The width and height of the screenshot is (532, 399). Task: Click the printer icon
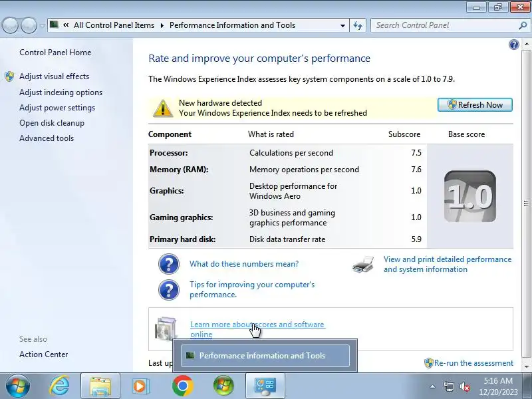pyautogui.click(x=363, y=265)
